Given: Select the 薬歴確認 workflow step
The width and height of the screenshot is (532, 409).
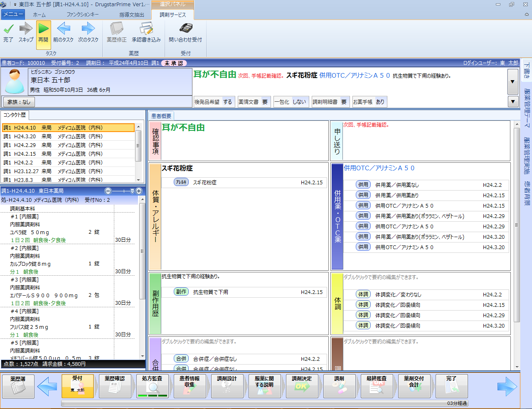Looking at the screenshot, I should pyautogui.click(x=115, y=386).
